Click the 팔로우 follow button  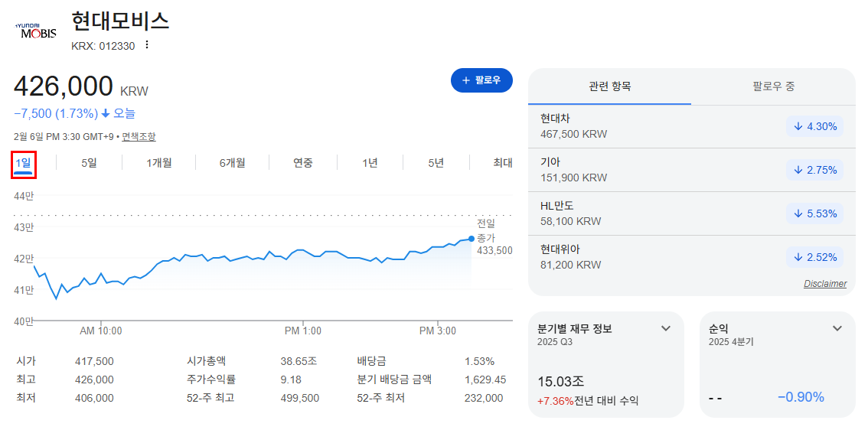[x=481, y=80]
